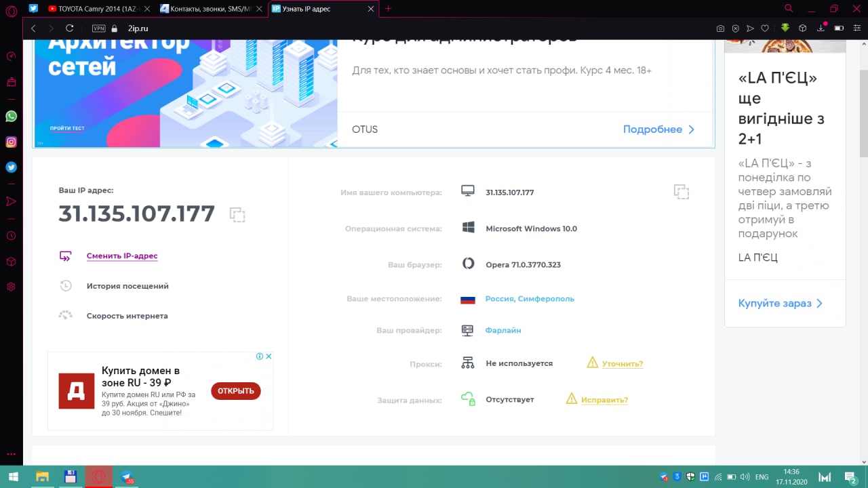Image resolution: width=868 pixels, height=488 pixels.
Task: Open the browser downloads icon
Action: tap(821, 28)
